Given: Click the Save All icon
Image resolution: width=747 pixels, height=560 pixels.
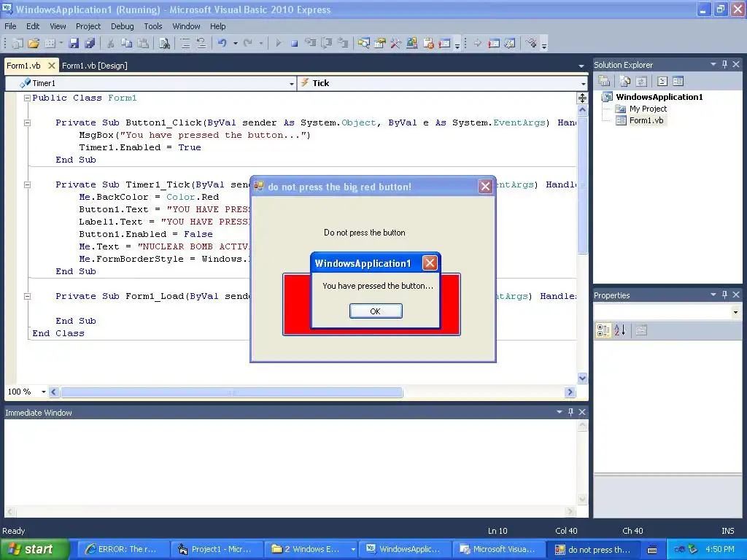Looking at the screenshot, I should (90, 43).
